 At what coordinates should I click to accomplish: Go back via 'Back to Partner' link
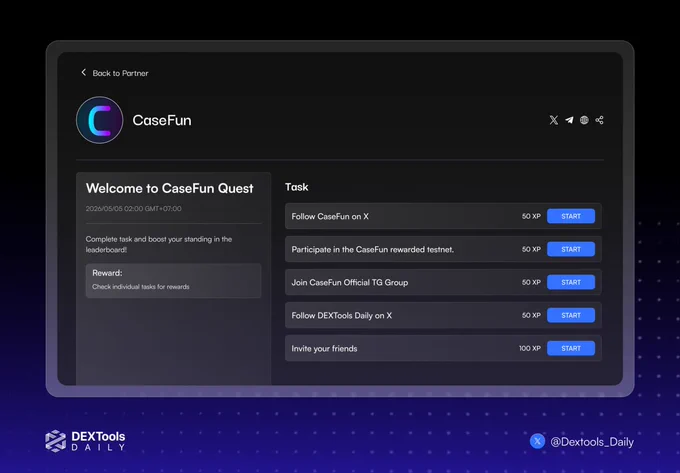pos(120,73)
